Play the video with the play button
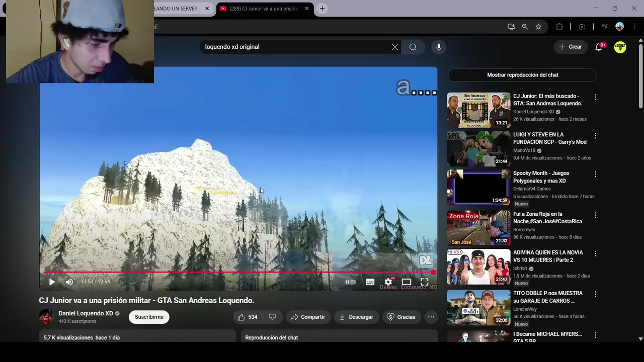Image resolution: width=644 pixels, height=362 pixels. [x=52, y=282]
